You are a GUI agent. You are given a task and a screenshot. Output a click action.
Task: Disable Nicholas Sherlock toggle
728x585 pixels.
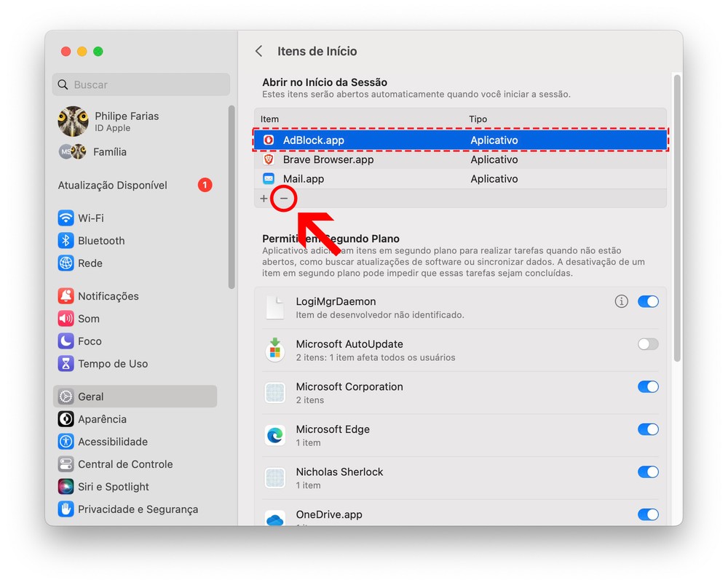click(x=648, y=472)
